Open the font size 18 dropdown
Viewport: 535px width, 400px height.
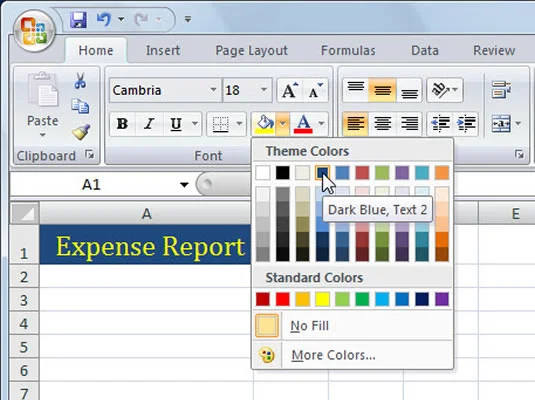[264, 90]
